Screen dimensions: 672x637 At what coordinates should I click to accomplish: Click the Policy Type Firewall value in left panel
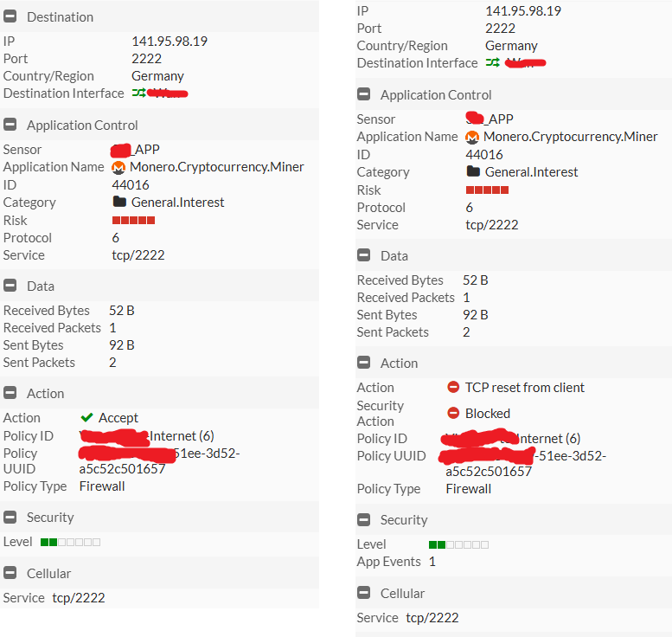[x=102, y=486]
